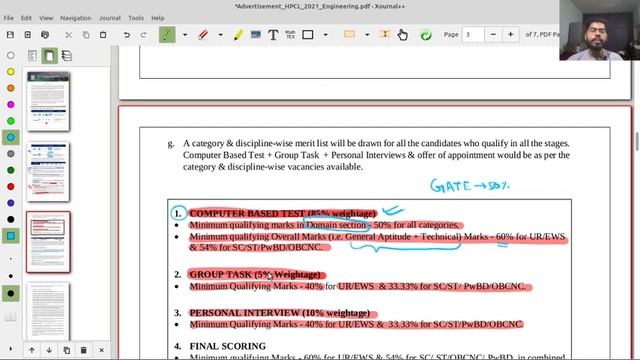Switch sidebar to the page preview tab
Image resolution: width=640 pixels, height=360 pixels.
(49, 56)
